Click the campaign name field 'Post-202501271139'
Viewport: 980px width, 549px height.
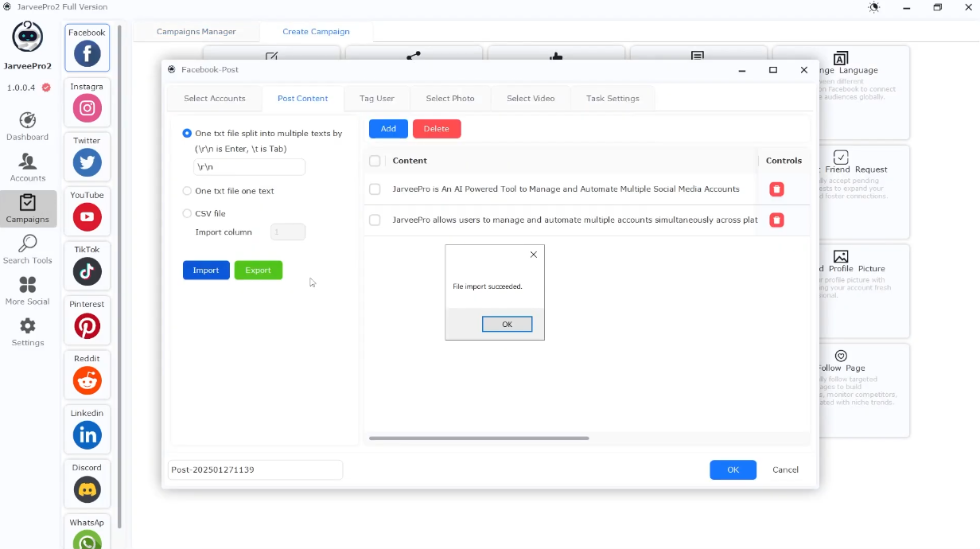click(255, 469)
